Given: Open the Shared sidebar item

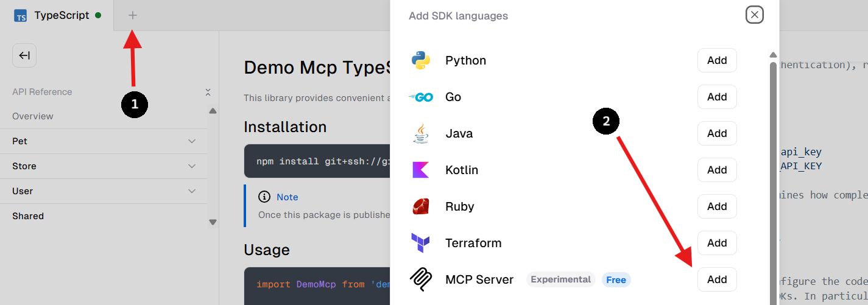Looking at the screenshot, I should pos(28,216).
